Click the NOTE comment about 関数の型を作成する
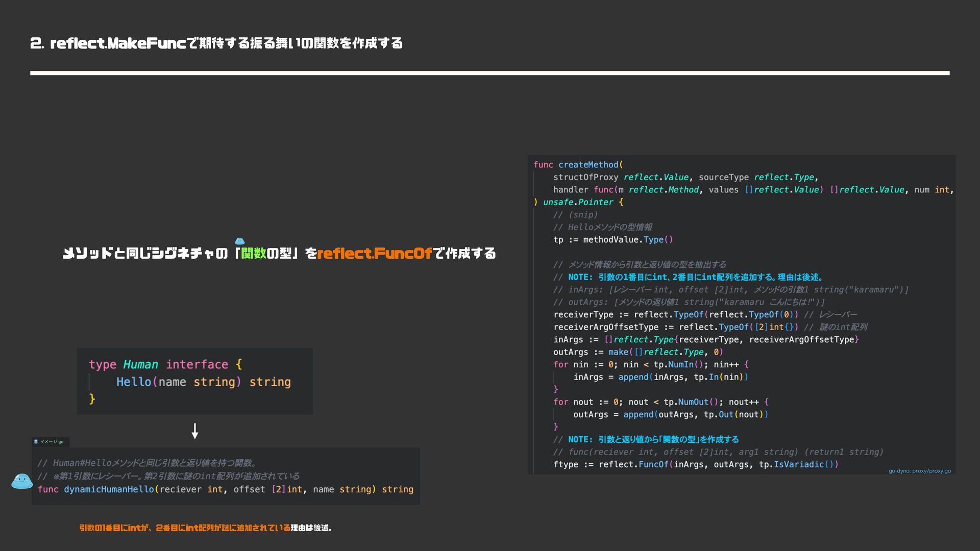 (653, 439)
